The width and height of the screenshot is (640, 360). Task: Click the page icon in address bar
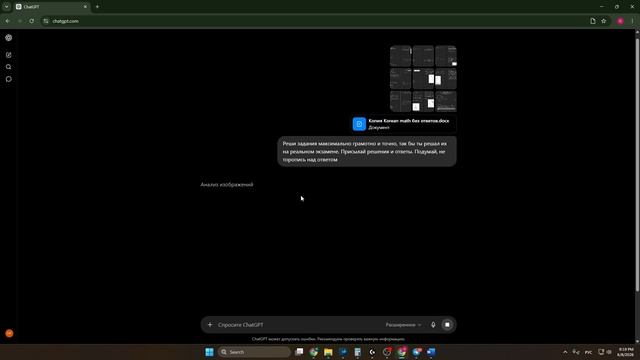point(593,21)
